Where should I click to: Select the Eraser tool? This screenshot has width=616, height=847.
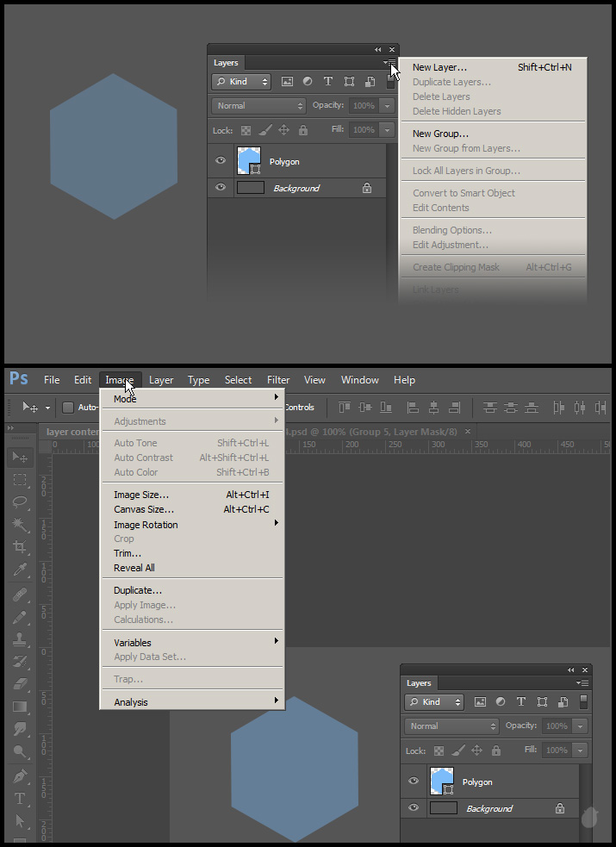(20, 684)
